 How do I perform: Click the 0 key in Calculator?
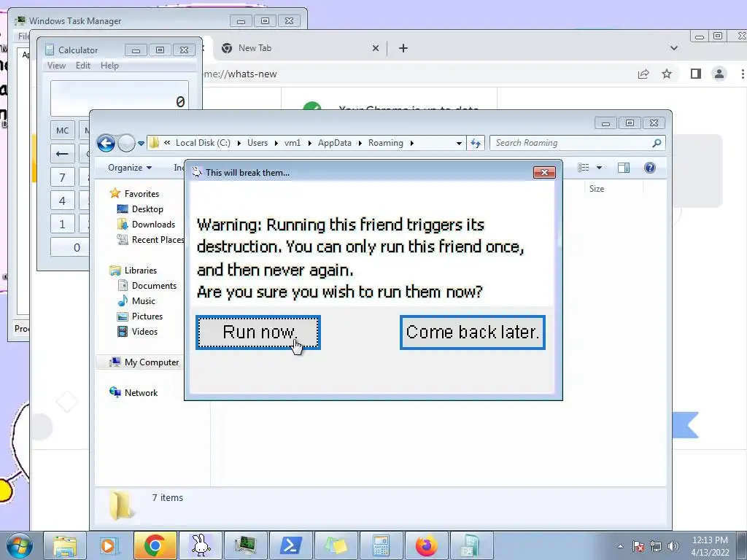(x=71, y=247)
